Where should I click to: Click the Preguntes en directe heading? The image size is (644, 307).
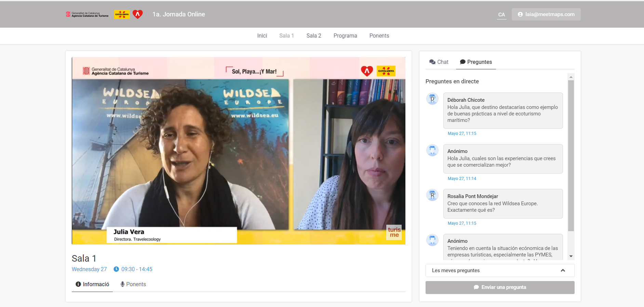(x=452, y=81)
